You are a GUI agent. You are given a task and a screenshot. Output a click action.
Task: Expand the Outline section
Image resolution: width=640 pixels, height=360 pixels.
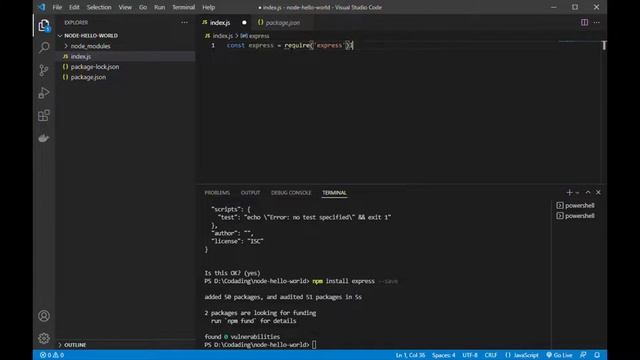75,345
